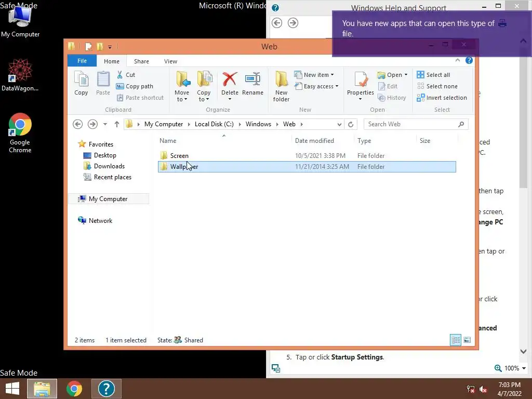Click the magnifier in Search Web box
The height and width of the screenshot is (399, 532).
pyautogui.click(x=461, y=124)
